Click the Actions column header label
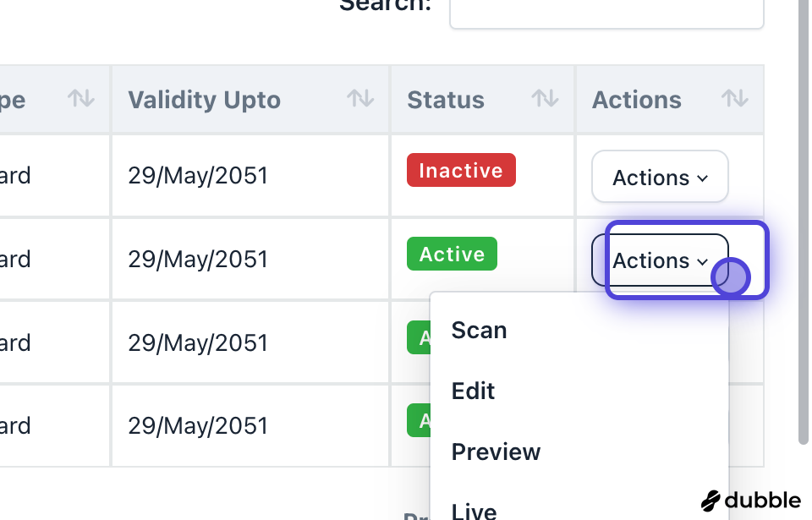 tap(636, 100)
